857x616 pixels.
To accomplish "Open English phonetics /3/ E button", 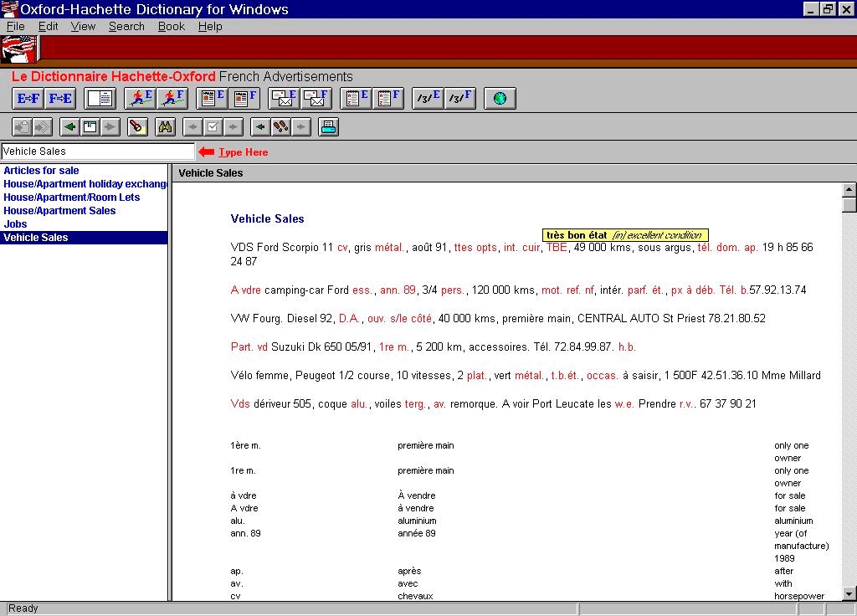I will pos(428,99).
